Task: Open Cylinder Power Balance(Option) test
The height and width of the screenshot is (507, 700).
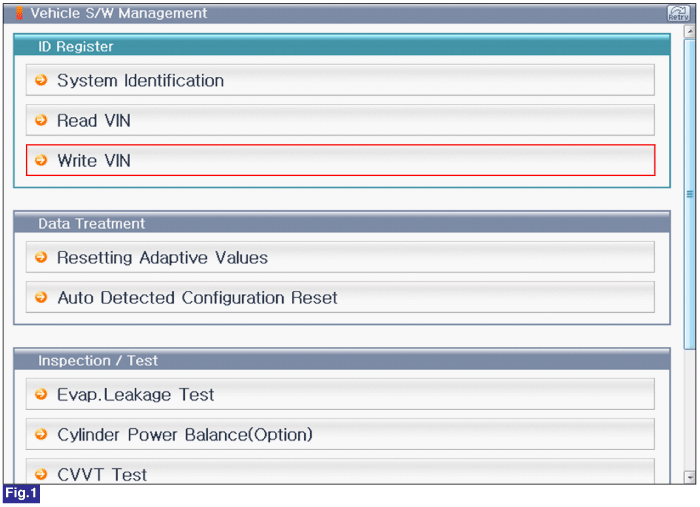Action: click(x=340, y=434)
